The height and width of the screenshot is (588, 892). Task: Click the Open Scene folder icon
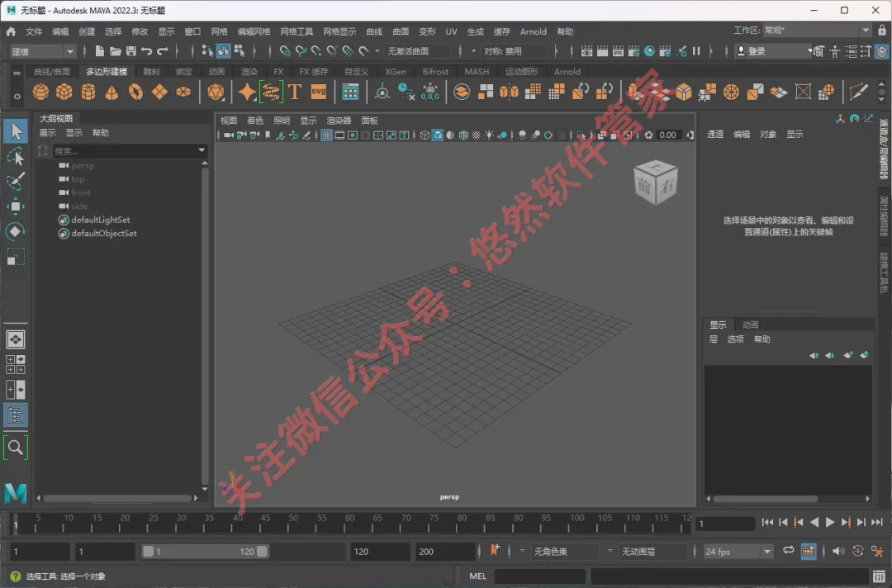[116, 51]
